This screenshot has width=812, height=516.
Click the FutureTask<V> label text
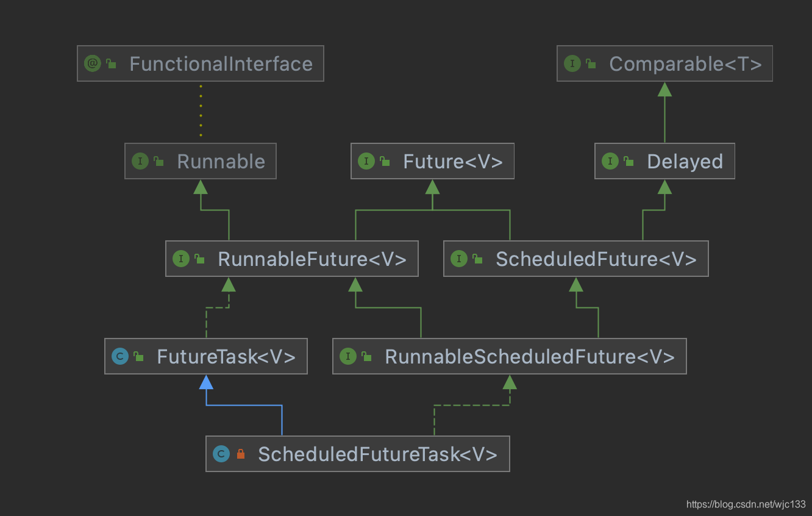(x=226, y=357)
